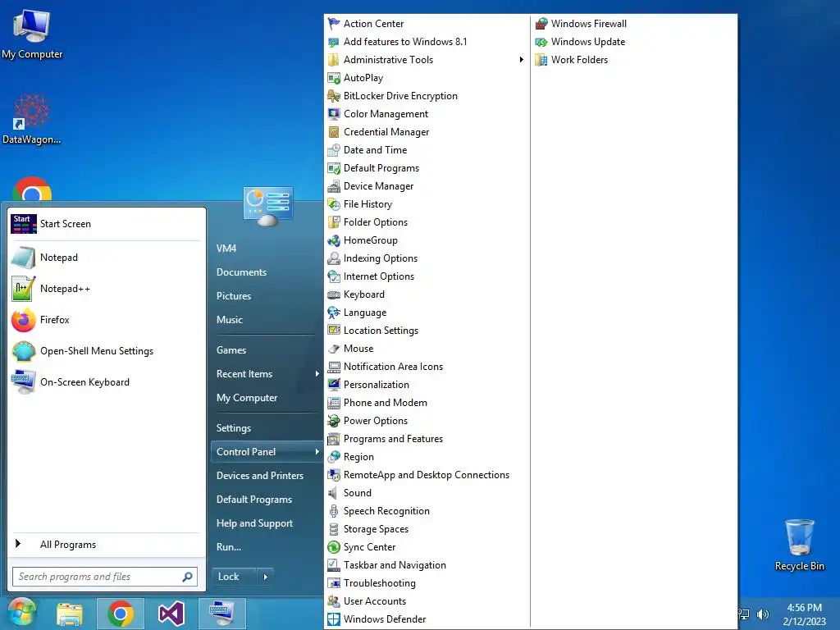Click the volume speaker tray icon

(762, 614)
